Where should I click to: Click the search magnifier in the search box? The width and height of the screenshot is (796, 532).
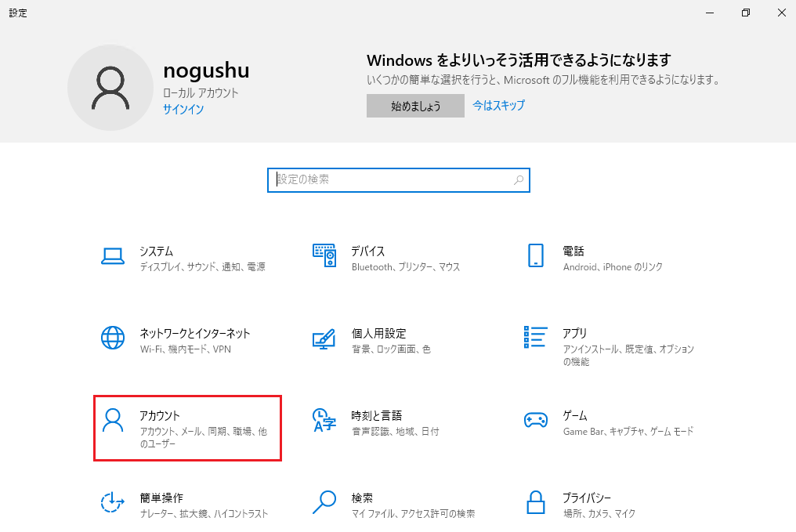518,180
